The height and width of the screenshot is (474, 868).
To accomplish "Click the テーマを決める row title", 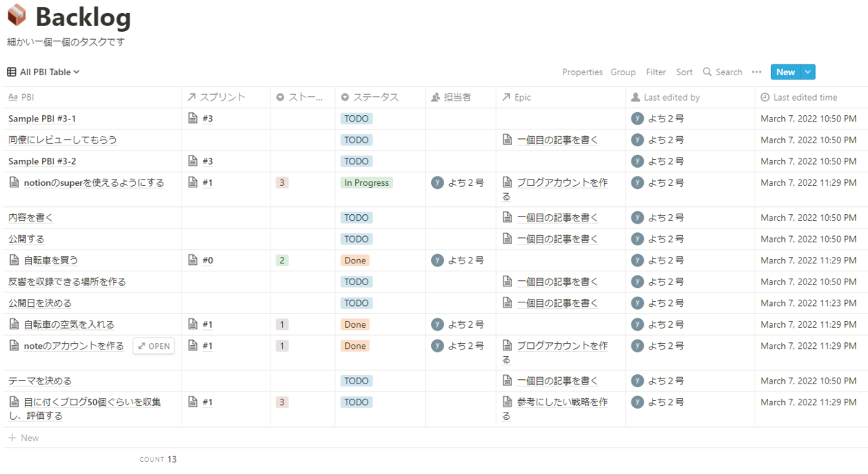I will click(40, 381).
